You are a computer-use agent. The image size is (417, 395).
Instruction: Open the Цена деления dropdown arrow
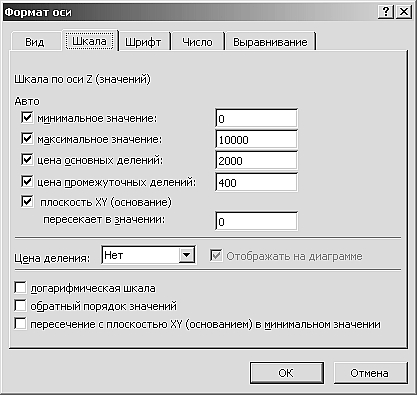[187, 256]
